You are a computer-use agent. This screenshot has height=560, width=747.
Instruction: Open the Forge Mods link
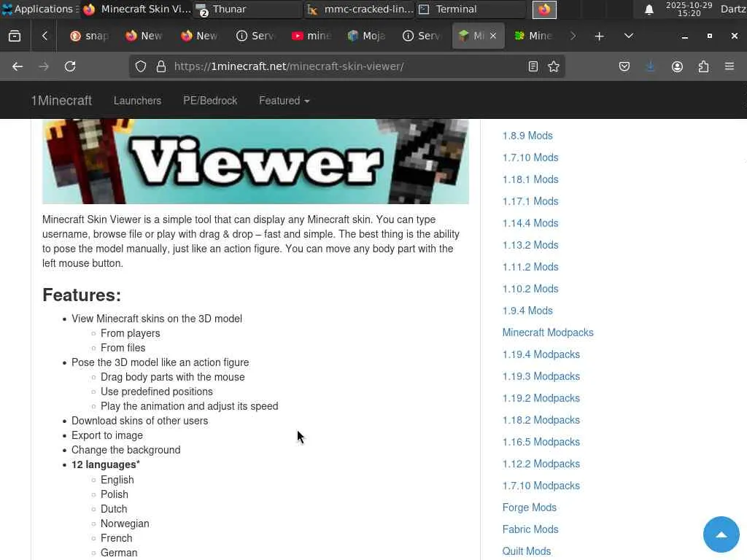[530, 508]
